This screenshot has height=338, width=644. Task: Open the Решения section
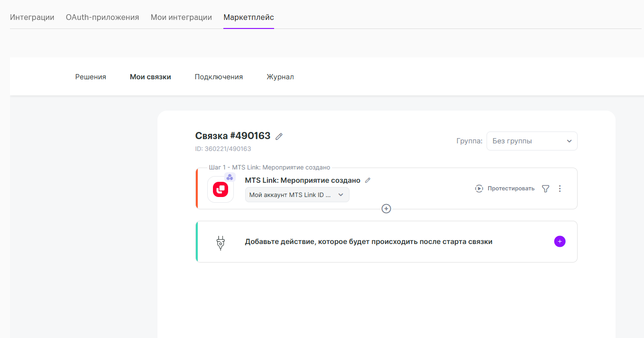(91, 77)
